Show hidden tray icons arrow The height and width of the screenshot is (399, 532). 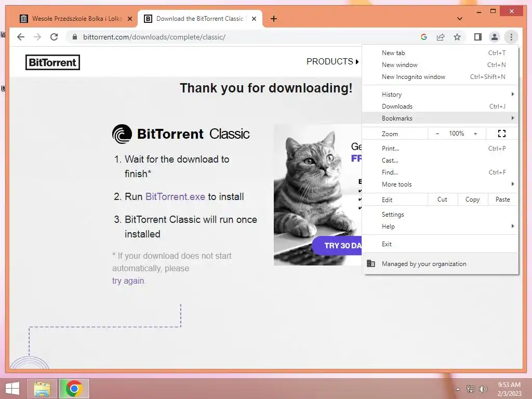tap(458, 389)
